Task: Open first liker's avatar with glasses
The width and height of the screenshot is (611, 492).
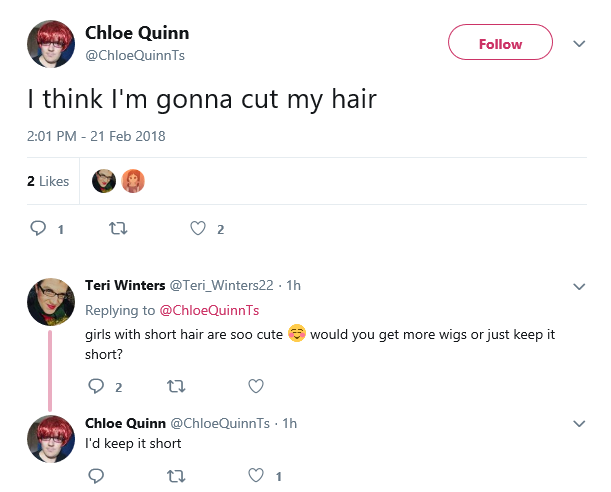Action: pos(104,181)
